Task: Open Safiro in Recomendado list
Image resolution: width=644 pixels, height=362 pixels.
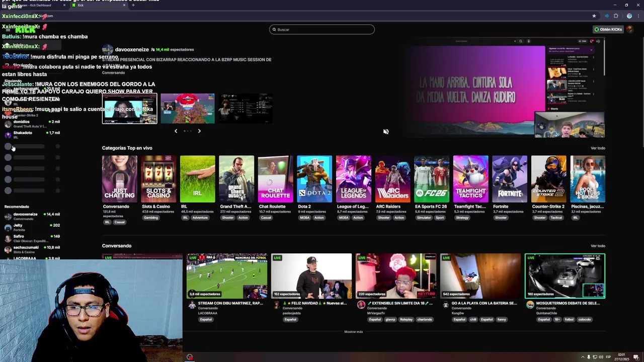Action: [31, 238]
